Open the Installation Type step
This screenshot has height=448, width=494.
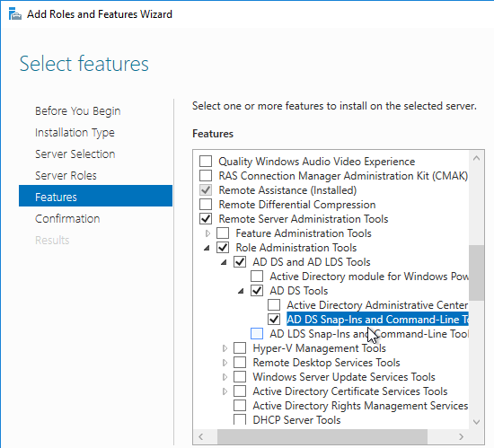pos(75,133)
